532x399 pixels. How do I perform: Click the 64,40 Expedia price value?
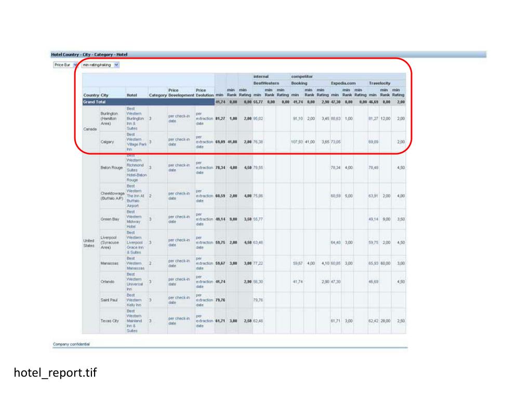point(336,243)
